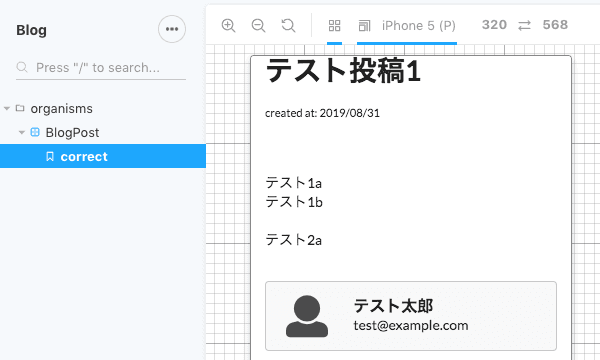The image size is (600, 360).
Task: Open the viewport device icon
Action: pos(364,26)
